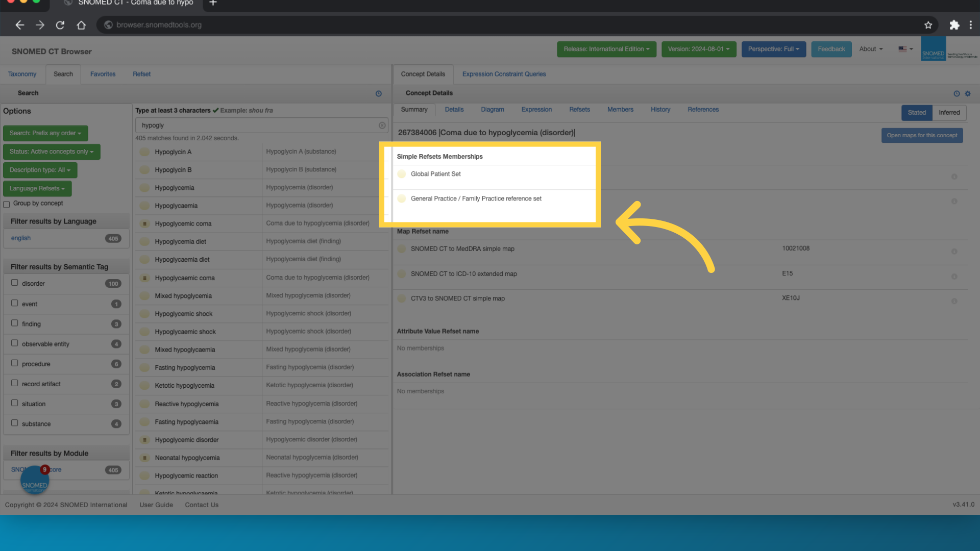Image resolution: width=980 pixels, height=551 pixels.
Task: Open the Language Refsets dropdown
Action: (x=37, y=188)
